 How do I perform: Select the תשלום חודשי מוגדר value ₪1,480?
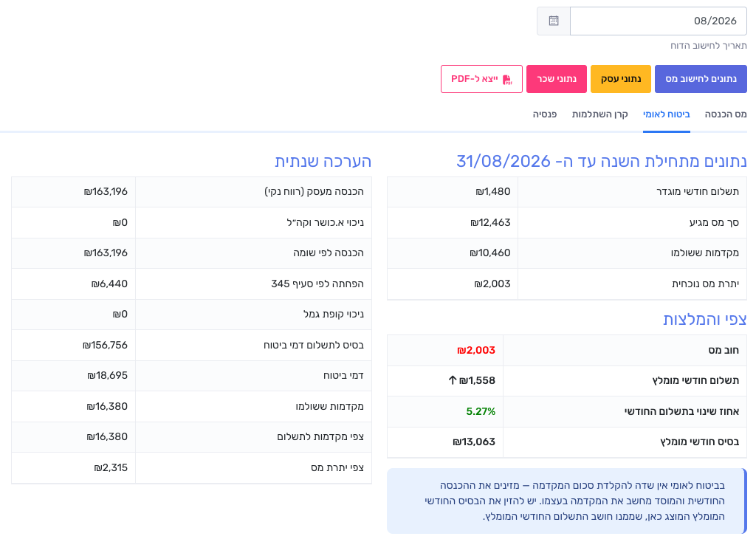(492, 191)
